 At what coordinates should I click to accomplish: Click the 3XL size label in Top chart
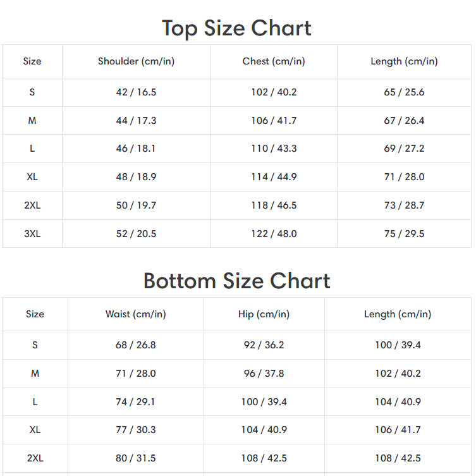(x=32, y=234)
